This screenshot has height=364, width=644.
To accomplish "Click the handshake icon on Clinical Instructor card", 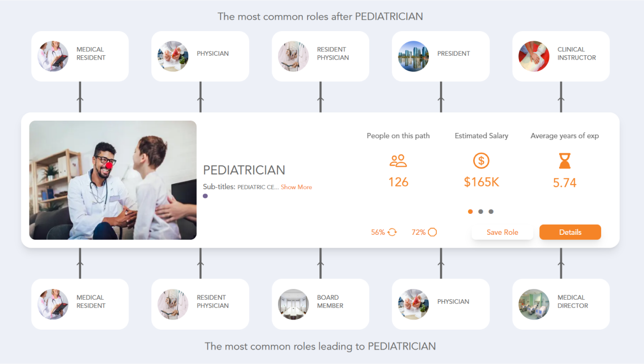I will coord(533,56).
